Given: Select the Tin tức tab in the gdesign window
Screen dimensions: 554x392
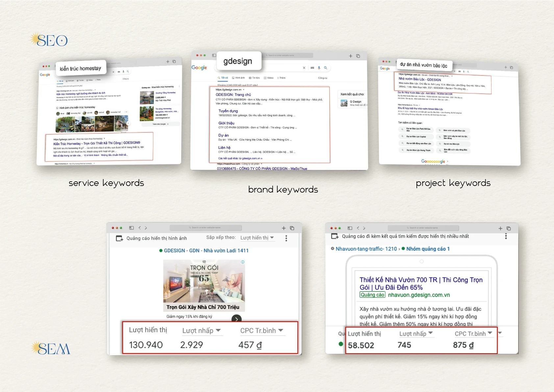Looking at the screenshot, I should click(254, 78).
